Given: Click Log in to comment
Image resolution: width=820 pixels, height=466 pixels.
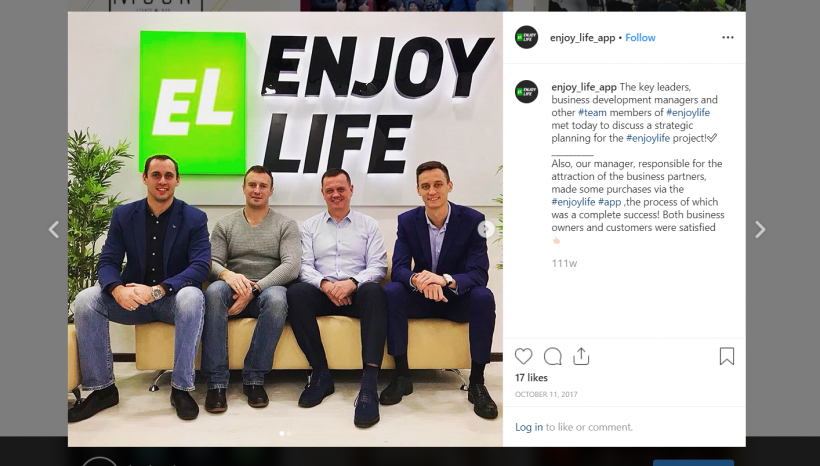Looking at the screenshot, I should tap(529, 427).
